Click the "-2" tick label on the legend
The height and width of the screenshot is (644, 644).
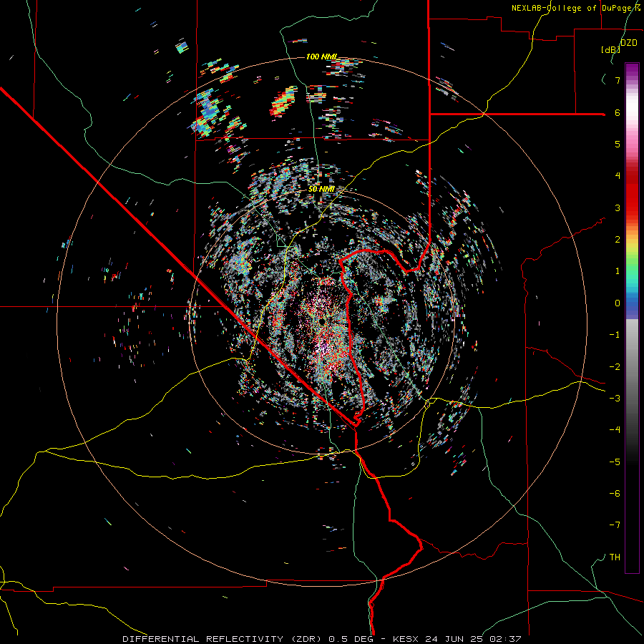tap(615, 367)
